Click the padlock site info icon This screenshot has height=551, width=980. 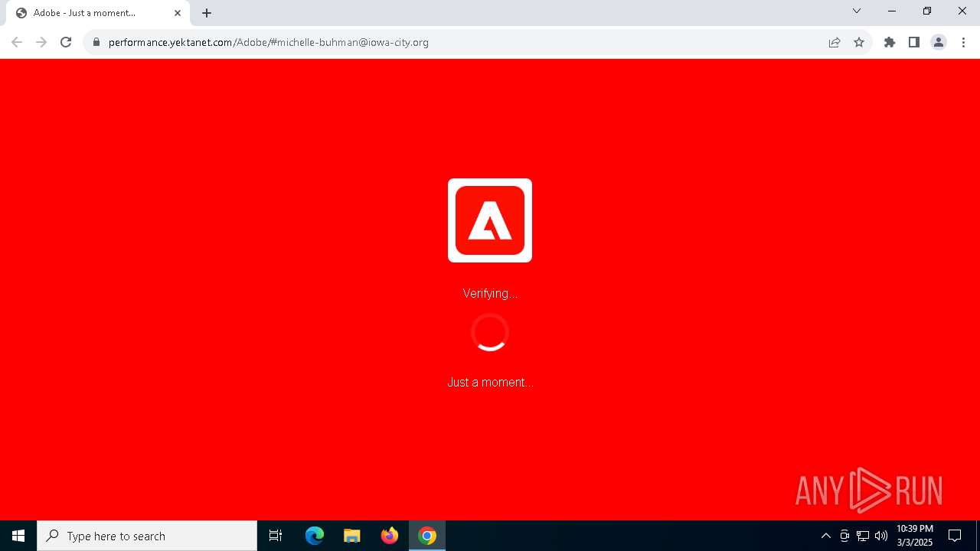click(96, 42)
